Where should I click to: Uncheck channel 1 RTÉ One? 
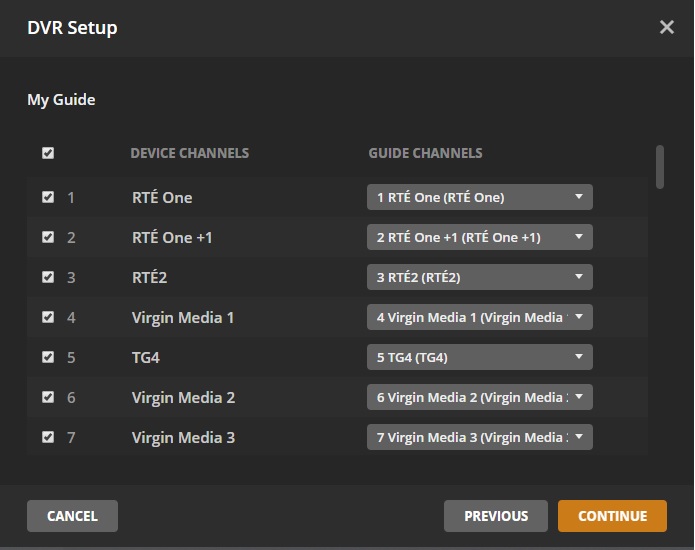coord(48,197)
